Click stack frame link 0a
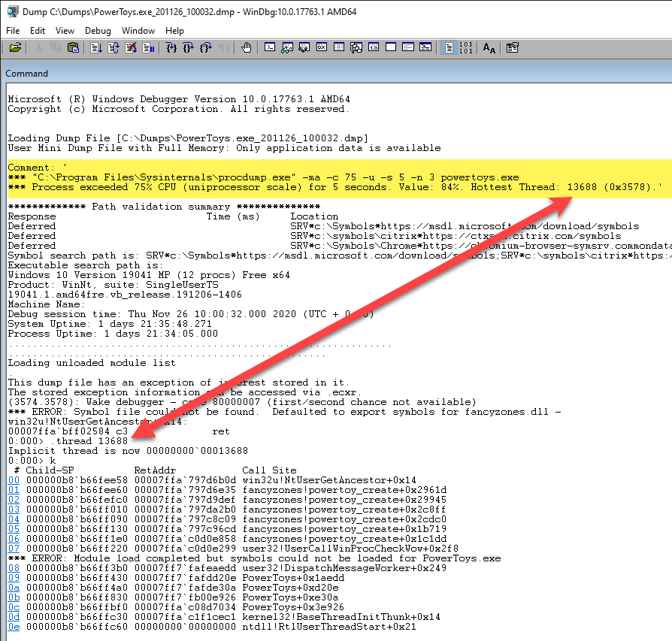 point(14,588)
